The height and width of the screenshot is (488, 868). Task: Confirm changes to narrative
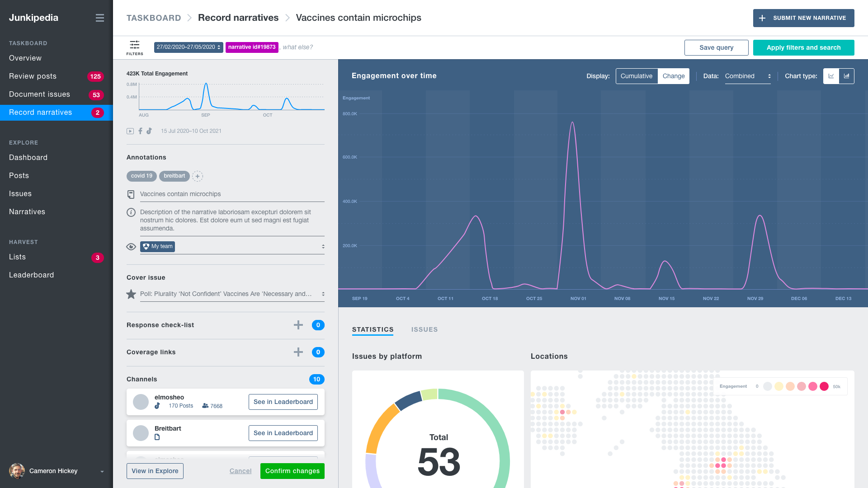coord(292,471)
